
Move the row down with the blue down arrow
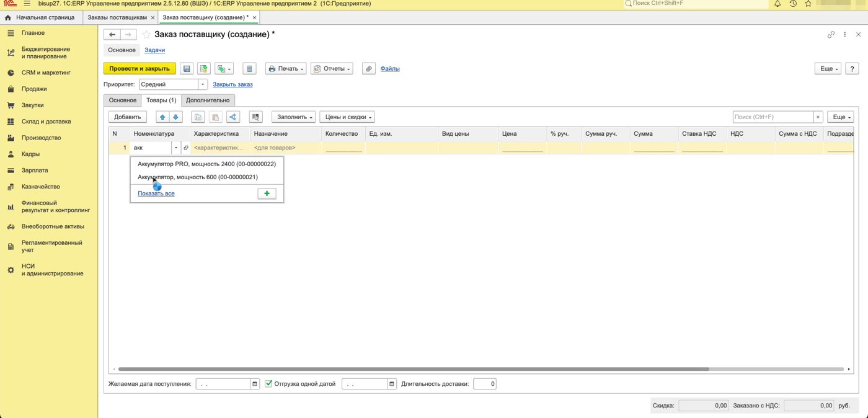tap(176, 117)
